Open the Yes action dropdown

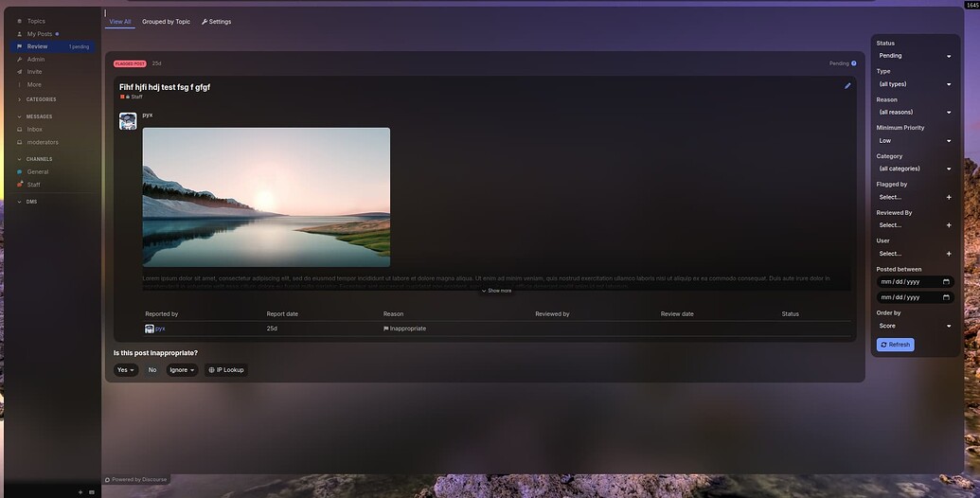(126, 370)
